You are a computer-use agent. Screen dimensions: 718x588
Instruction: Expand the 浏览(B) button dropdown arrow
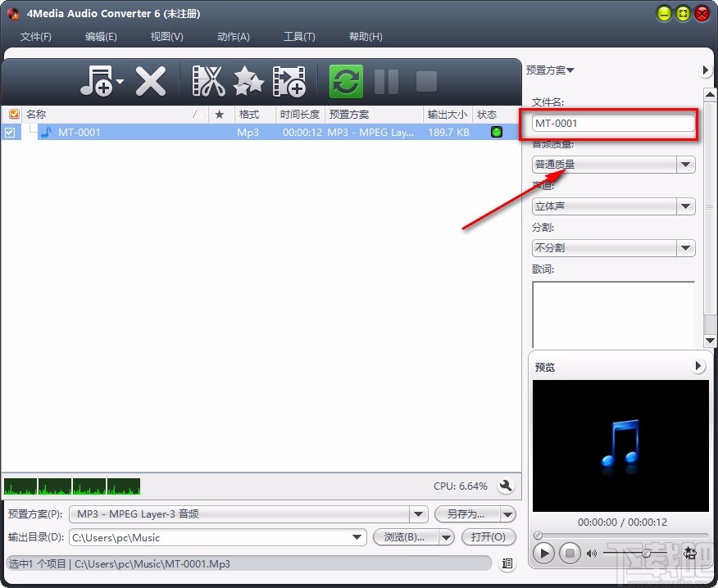pos(446,537)
